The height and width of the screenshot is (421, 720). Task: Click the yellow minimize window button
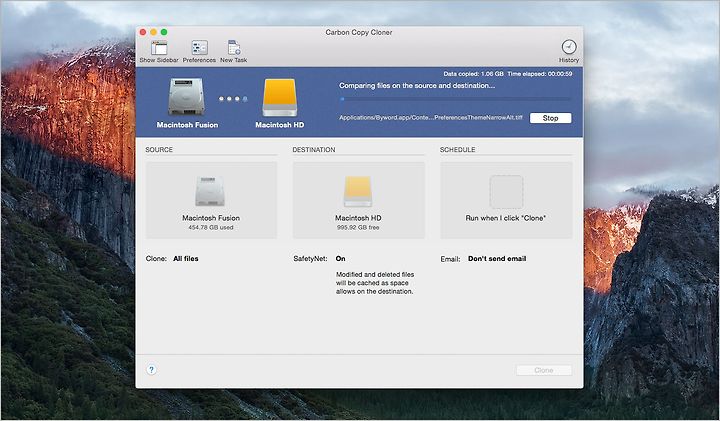pos(153,32)
